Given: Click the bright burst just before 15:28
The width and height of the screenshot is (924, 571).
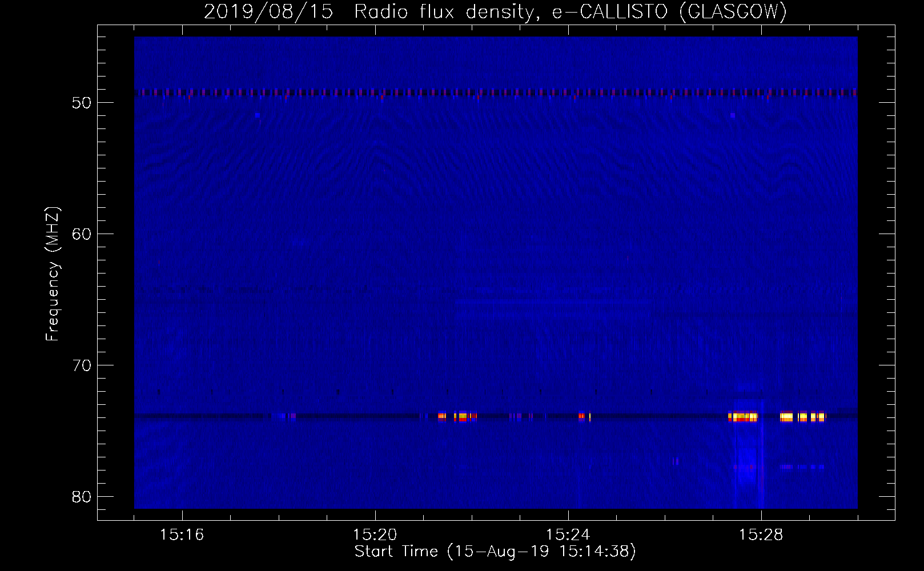Looking at the screenshot, I should click(743, 417).
